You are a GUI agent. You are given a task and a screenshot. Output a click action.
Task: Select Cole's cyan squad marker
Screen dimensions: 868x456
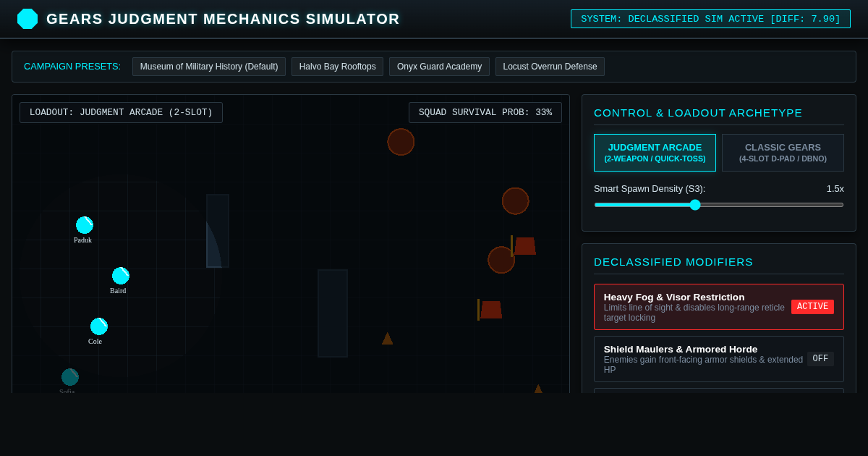click(x=99, y=326)
